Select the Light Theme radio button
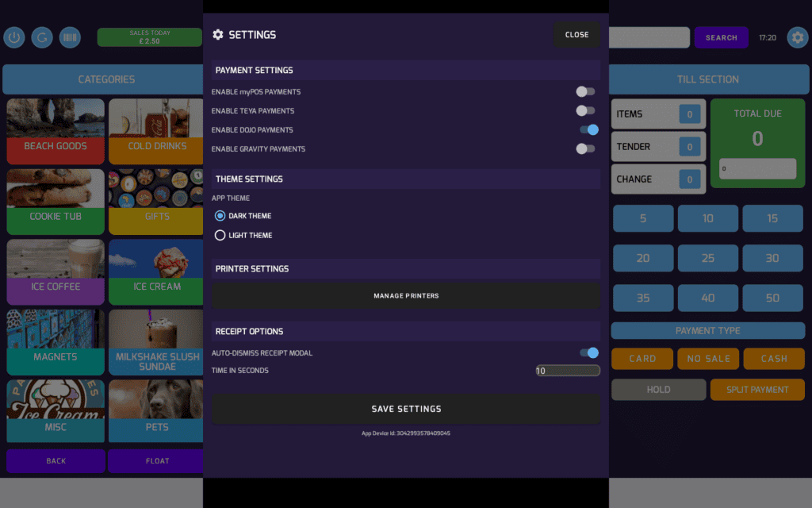This screenshot has height=508, width=812. [x=220, y=235]
